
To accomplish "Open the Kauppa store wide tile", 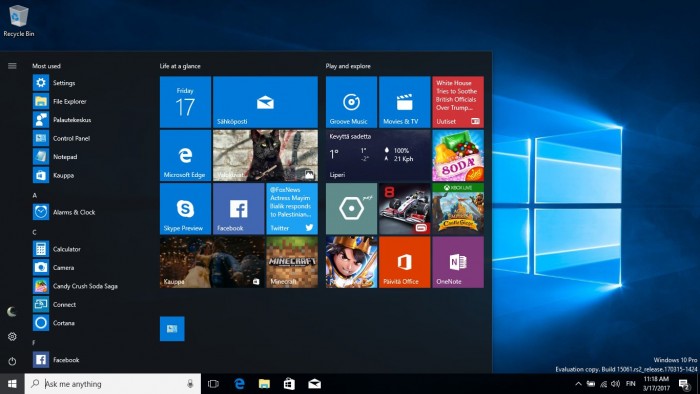I will click(x=212, y=262).
